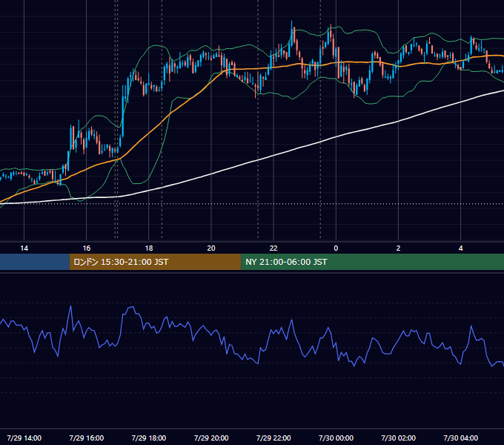The image size is (504, 445).
Task: Click the 20 hour axis label
Action: pyautogui.click(x=211, y=248)
